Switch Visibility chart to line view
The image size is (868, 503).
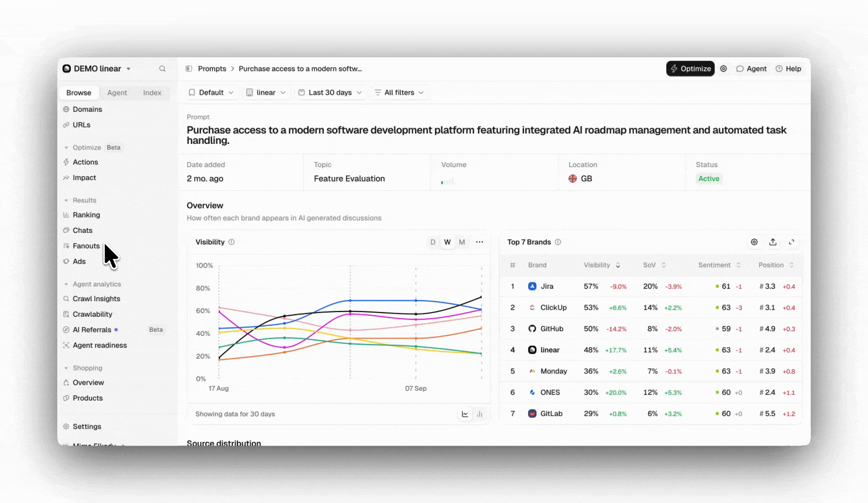coord(465,414)
